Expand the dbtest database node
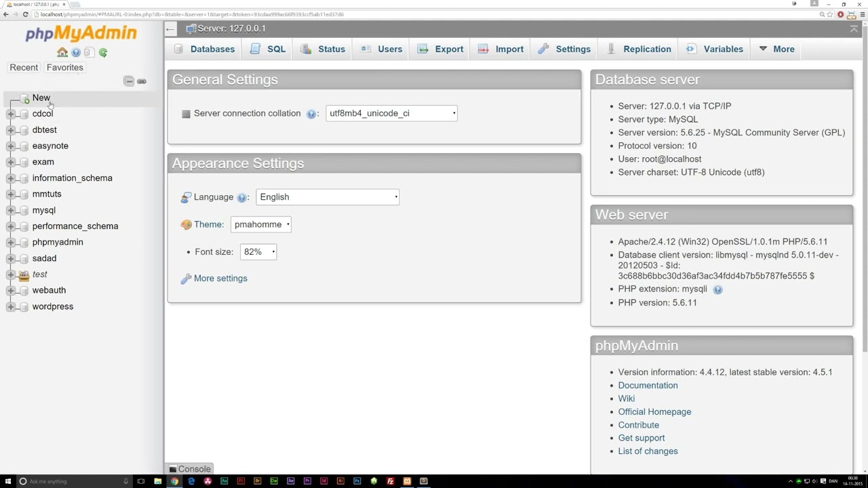 10,130
